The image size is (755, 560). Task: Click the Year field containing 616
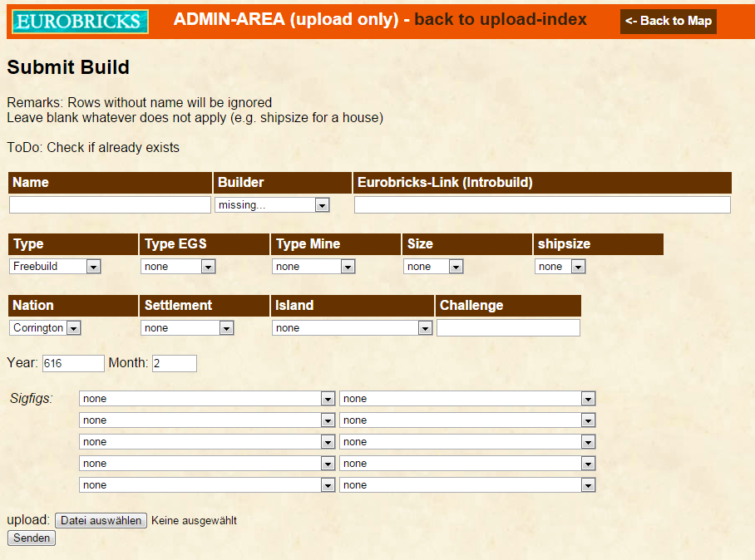(x=73, y=363)
